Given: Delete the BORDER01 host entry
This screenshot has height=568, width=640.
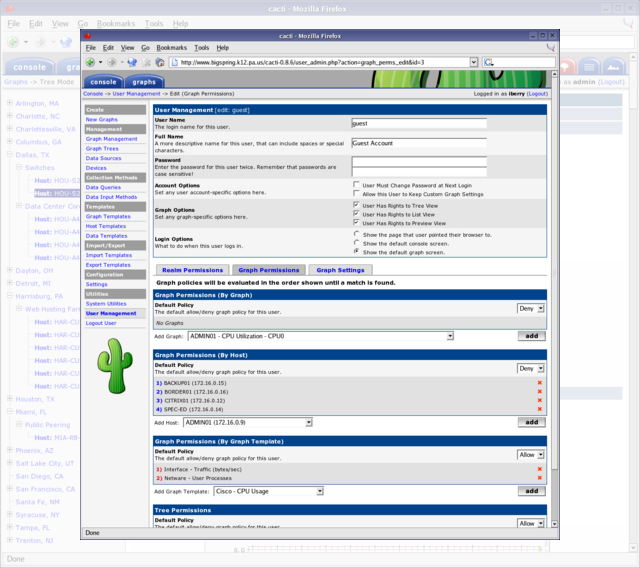Looking at the screenshot, I should tap(540, 392).
